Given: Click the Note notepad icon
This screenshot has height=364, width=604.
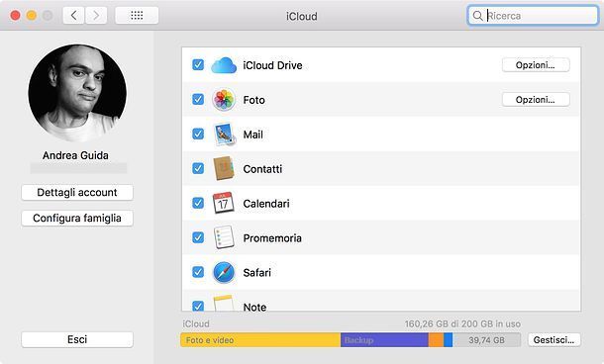Looking at the screenshot, I should (x=224, y=304).
